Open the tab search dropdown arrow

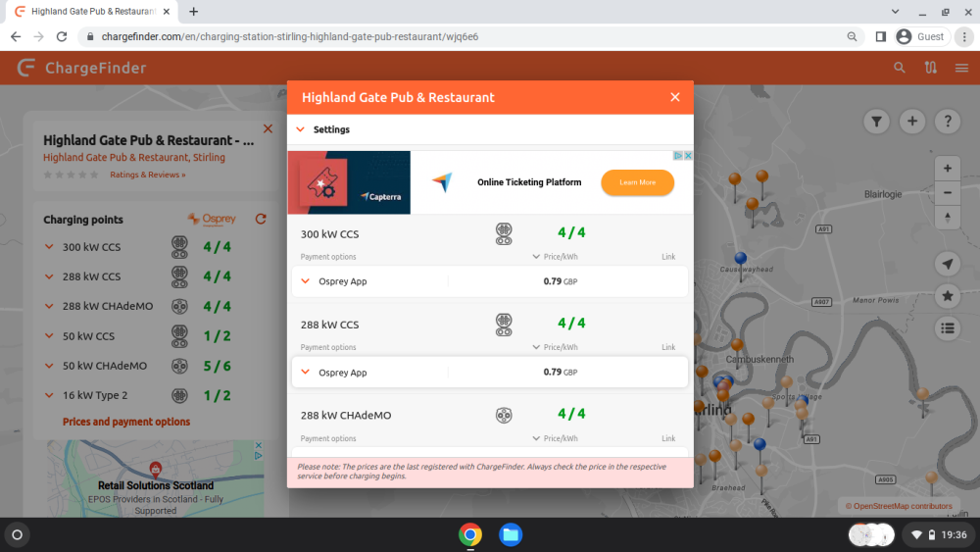pyautogui.click(x=895, y=11)
